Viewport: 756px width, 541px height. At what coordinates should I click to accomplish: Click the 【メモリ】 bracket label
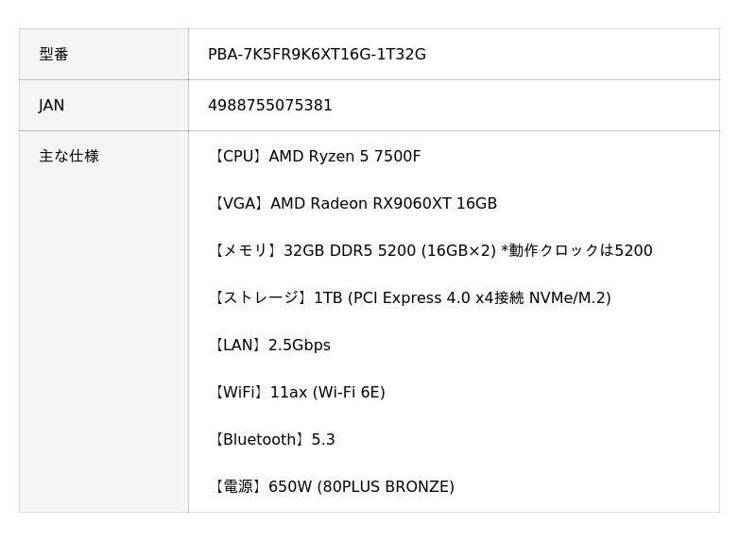[246, 251]
